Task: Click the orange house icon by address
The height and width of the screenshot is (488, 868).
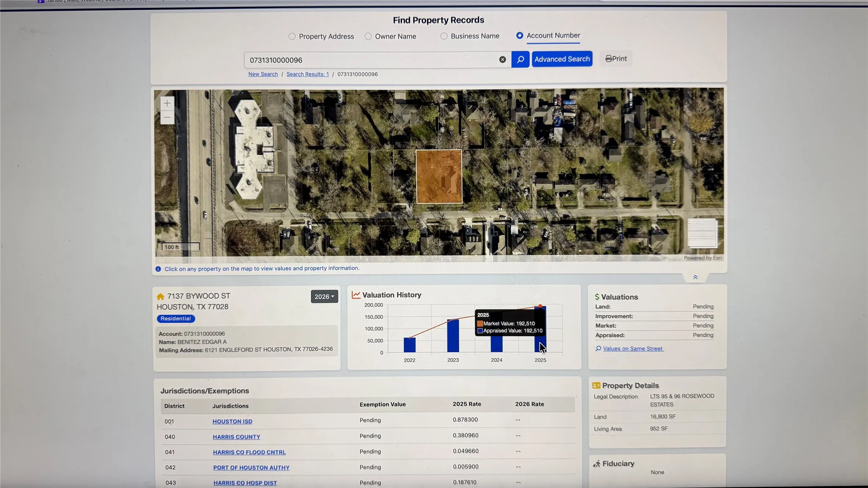Action: (x=160, y=296)
